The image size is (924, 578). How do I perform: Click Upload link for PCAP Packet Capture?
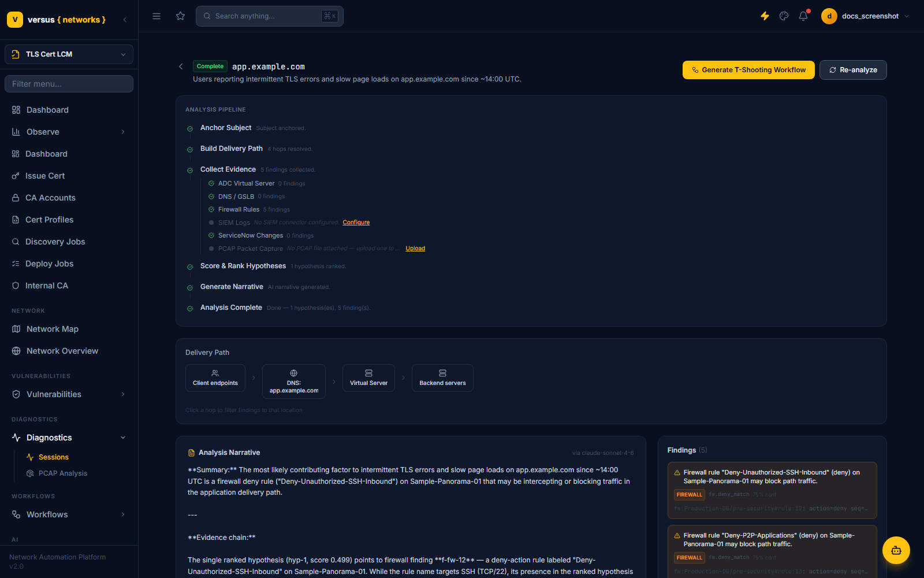tap(415, 249)
